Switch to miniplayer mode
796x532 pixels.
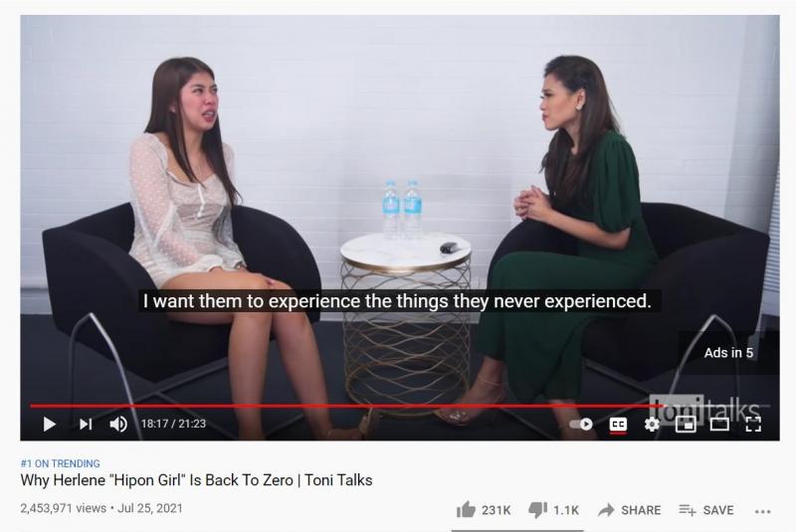(x=686, y=424)
